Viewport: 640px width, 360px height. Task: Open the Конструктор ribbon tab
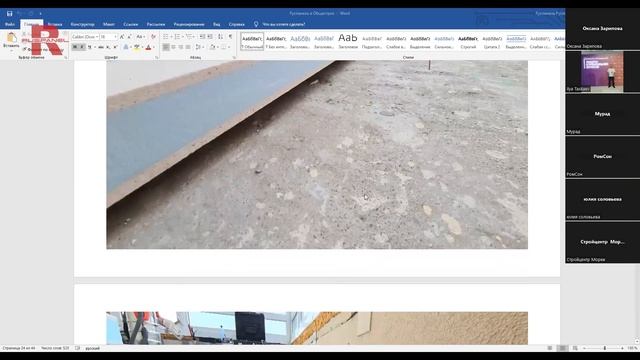click(82, 24)
